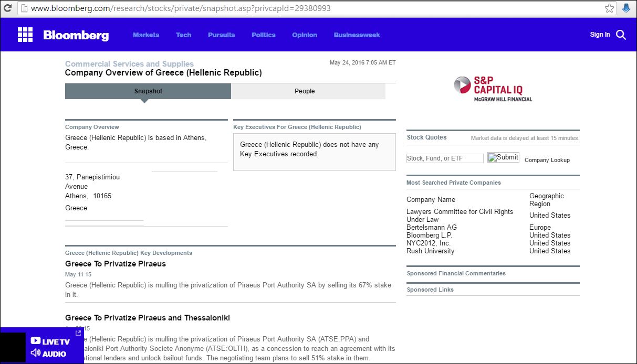Open Lawyers Committee for Civil Rights link
The height and width of the screenshot is (364, 637).
(x=460, y=216)
